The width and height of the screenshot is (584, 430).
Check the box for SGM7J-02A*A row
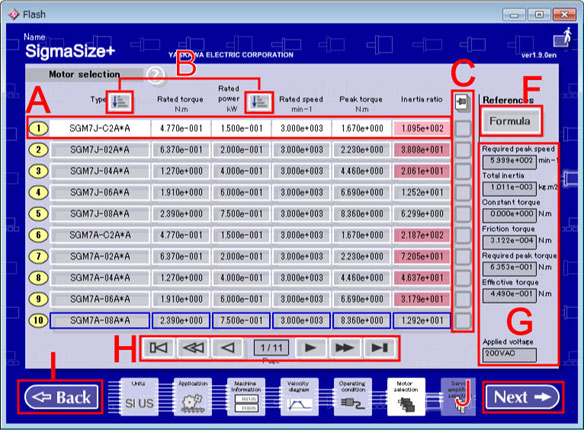[463, 150]
